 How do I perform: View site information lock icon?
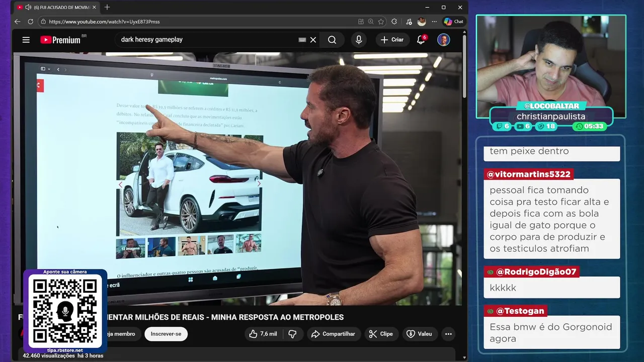coord(43,22)
